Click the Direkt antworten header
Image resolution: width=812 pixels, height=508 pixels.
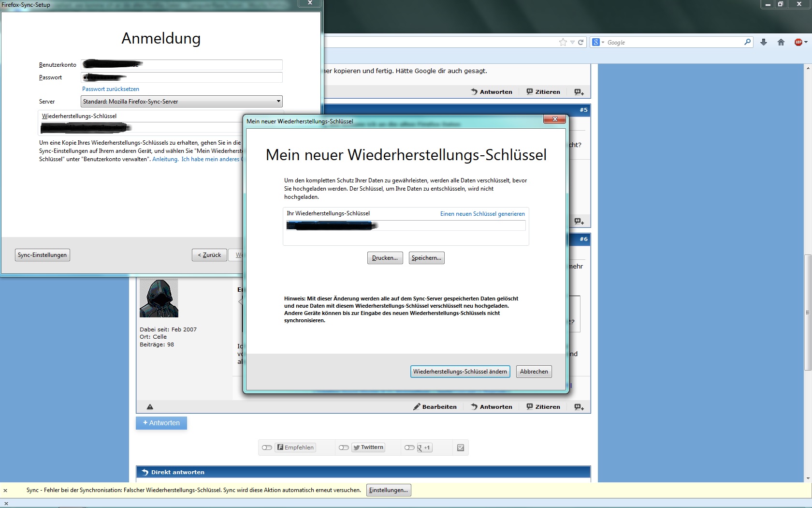363,472
